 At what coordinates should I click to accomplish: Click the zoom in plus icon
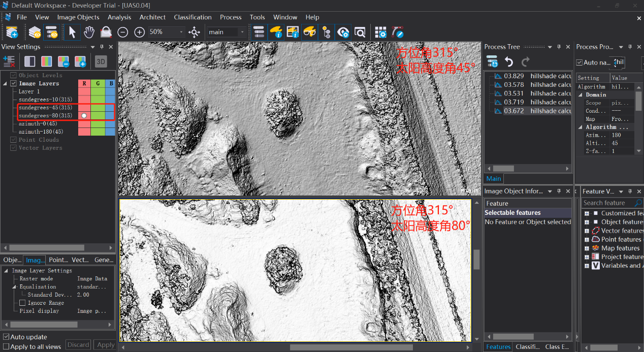140,32
